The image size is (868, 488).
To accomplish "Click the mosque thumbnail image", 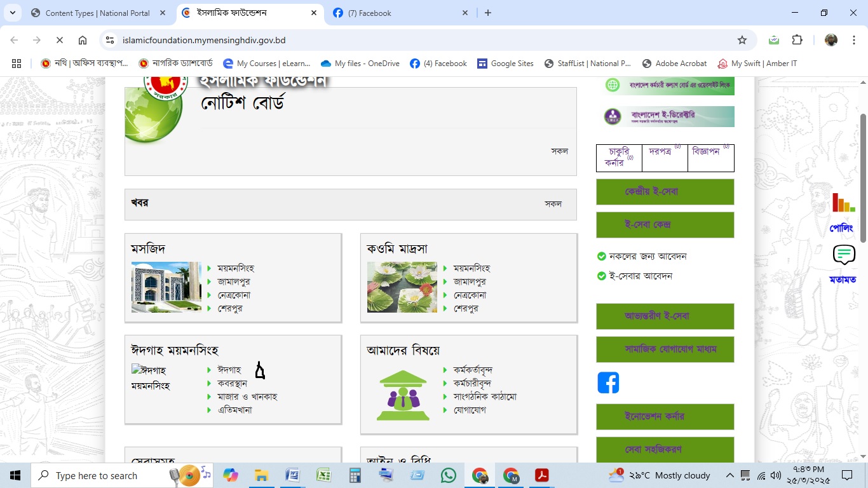I will pyautogui.click(x=166, y=287).
